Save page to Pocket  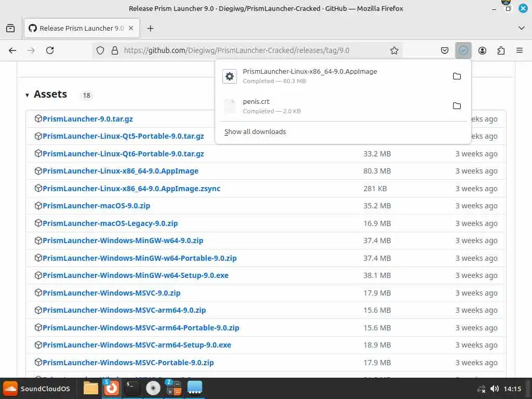445,50
